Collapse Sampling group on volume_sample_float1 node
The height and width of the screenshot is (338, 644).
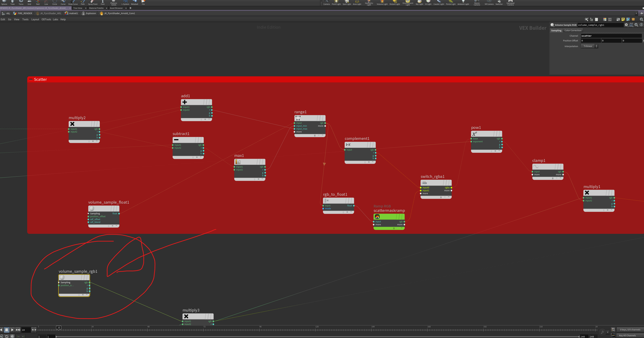coord(88,213)
